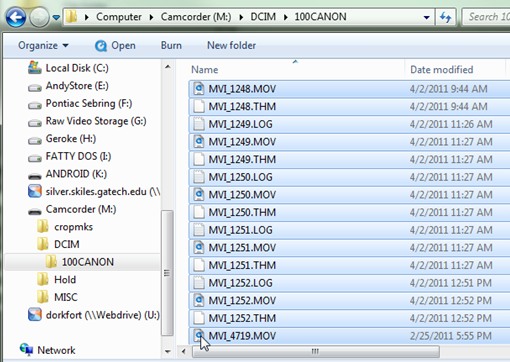Click navigation pane scroll up arrow
The image size is (510, 362).
[x=168, y=67]
